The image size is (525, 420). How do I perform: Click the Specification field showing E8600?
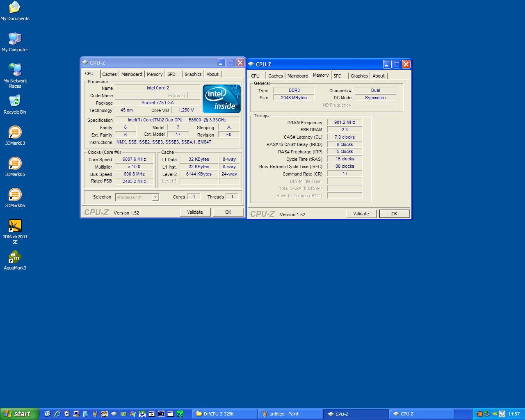pyautogui.click(x=177, y=120)
